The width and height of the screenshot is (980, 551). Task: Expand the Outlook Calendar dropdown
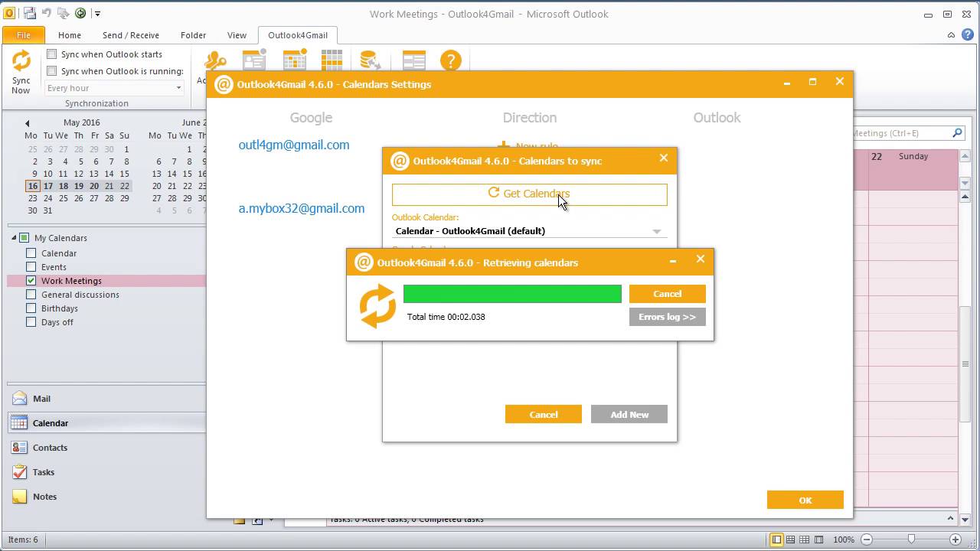coord(656,231)
